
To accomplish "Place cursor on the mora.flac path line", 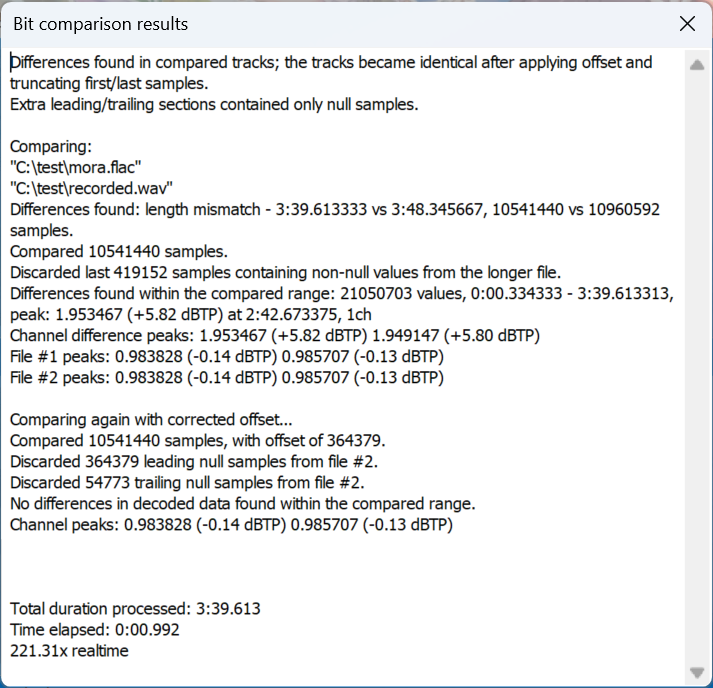I will coord(76,166).
